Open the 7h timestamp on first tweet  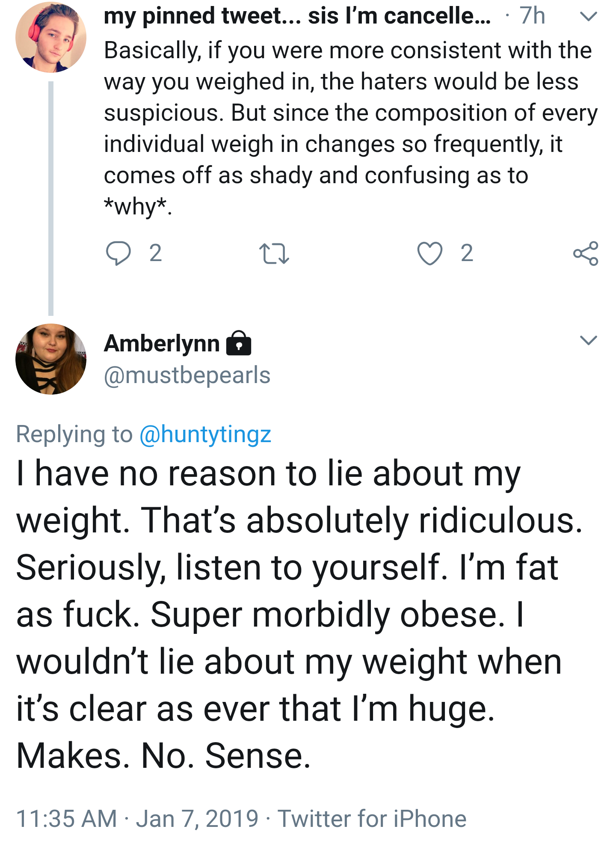532,16
